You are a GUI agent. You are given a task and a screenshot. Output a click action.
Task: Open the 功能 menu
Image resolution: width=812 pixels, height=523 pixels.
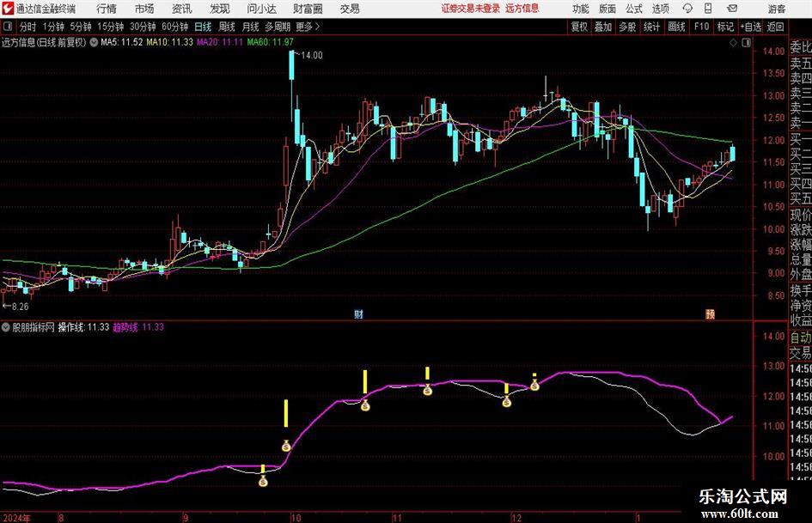tap(581, 9)
